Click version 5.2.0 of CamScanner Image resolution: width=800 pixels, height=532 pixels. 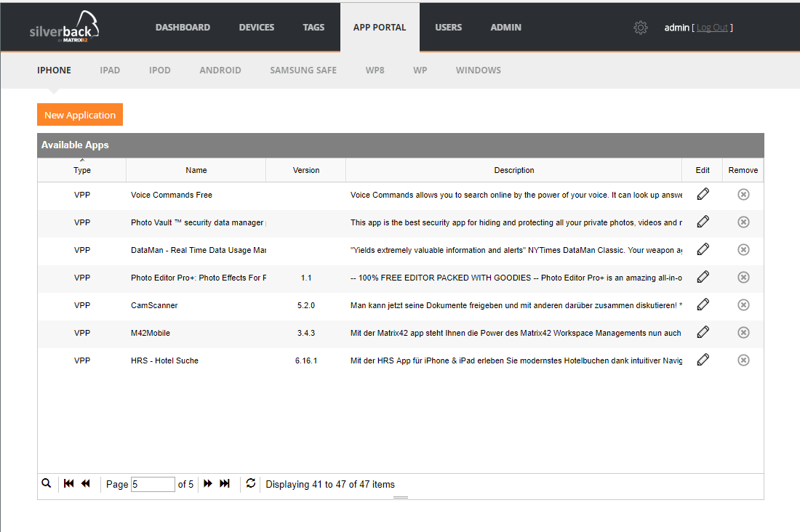click(x=306, y=305)
